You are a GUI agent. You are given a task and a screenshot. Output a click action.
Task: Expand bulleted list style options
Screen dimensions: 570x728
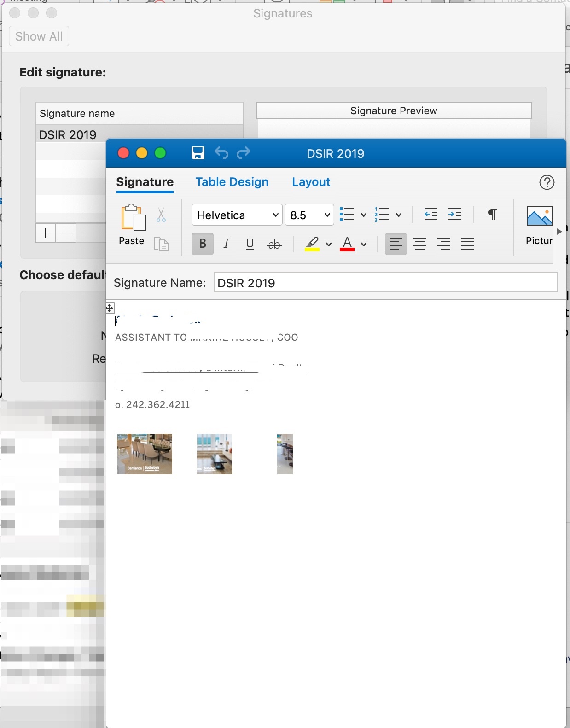pyautogui.click(x=364, y=215)
